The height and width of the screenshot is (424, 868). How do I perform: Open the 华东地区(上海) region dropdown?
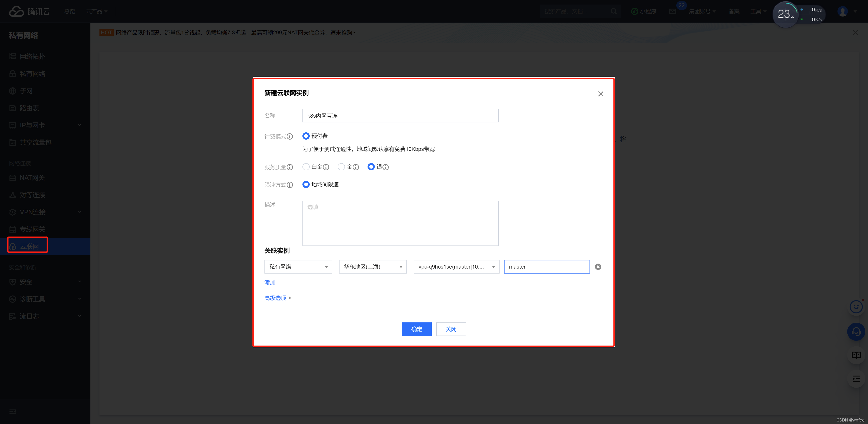pos(373,267)
